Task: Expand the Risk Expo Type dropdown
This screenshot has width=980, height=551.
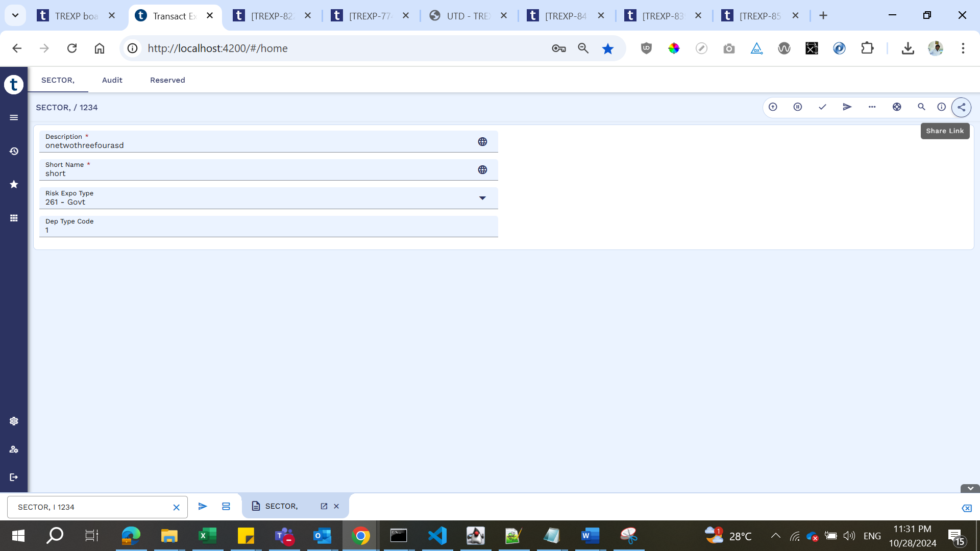Action: (x=482, y=198)
